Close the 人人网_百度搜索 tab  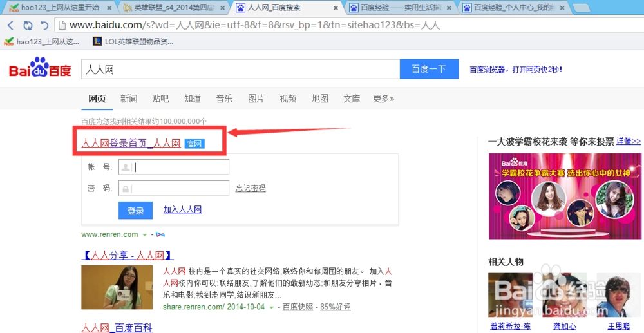336,8
